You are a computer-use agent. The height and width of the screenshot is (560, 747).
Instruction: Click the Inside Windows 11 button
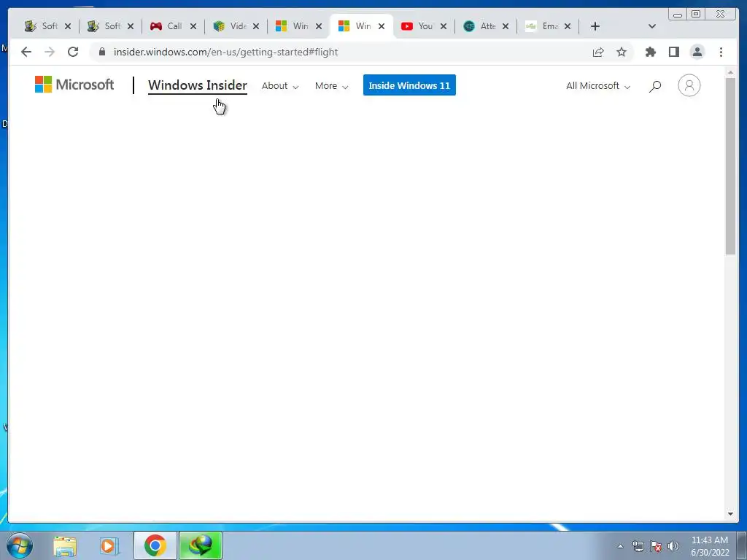(x=409, y=85)
